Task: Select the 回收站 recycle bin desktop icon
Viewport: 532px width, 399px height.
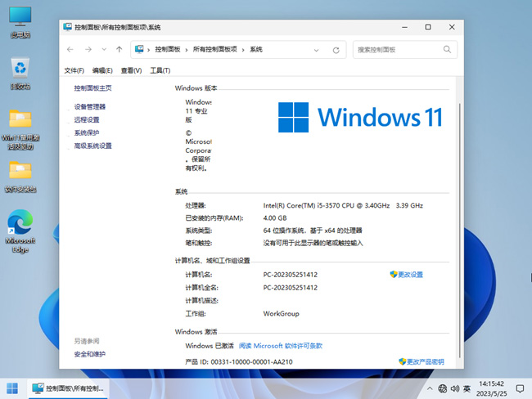Action: pyautogui.click(x=20, y=74)
